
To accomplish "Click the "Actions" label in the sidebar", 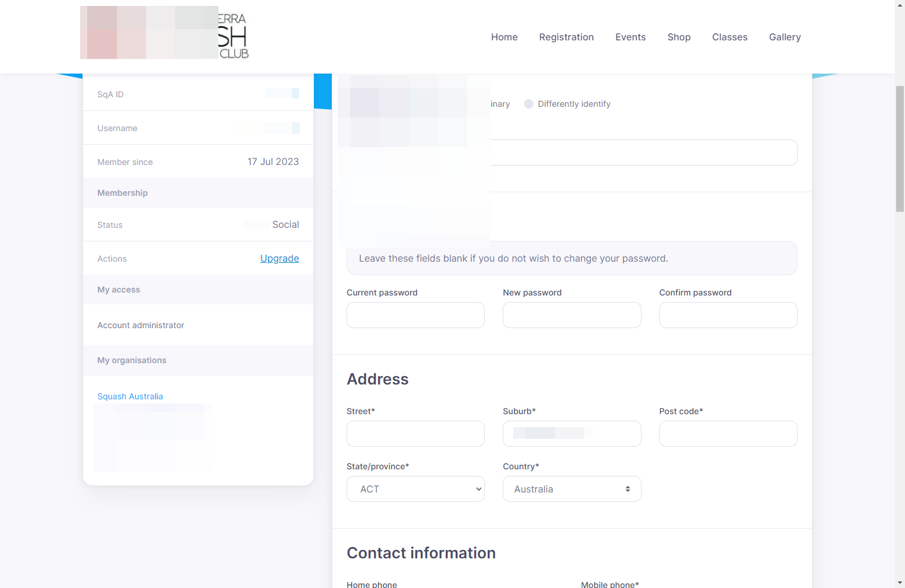I will point(112,259).
